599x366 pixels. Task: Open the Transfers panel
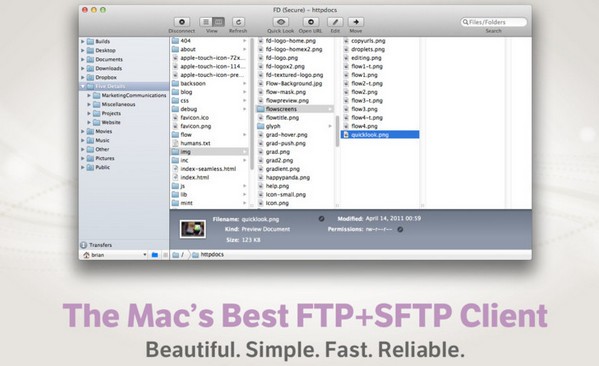coord(96,245)
